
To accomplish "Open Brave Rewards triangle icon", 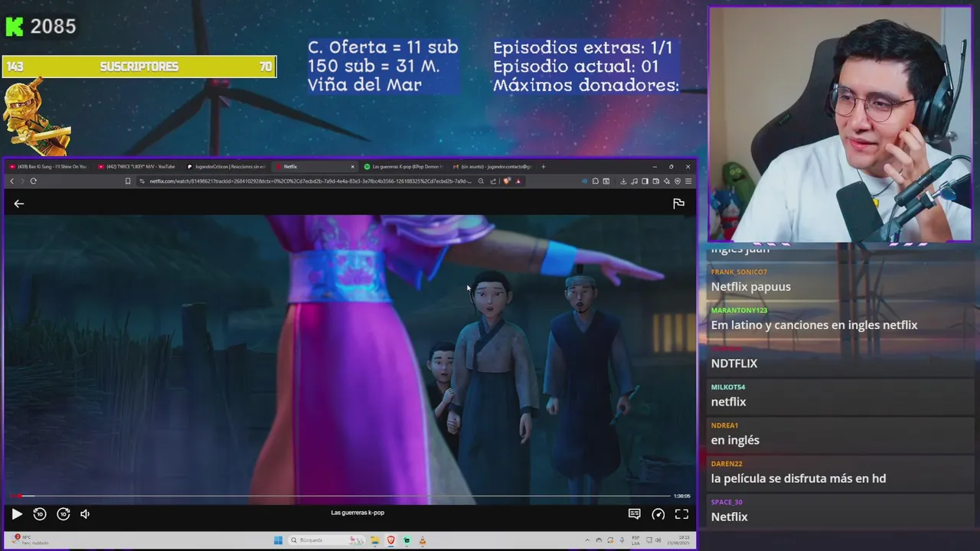I will point(518,181).
